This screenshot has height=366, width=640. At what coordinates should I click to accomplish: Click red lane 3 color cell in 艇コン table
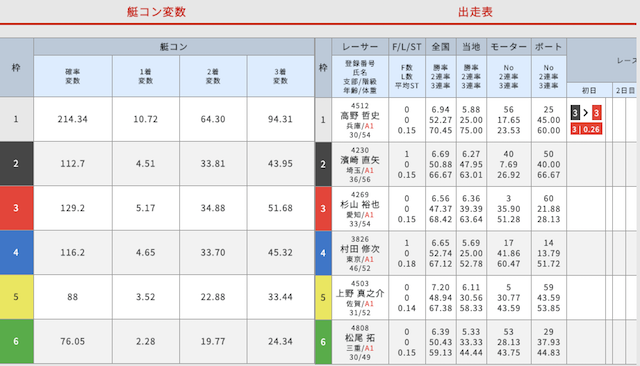click(16, 208)
